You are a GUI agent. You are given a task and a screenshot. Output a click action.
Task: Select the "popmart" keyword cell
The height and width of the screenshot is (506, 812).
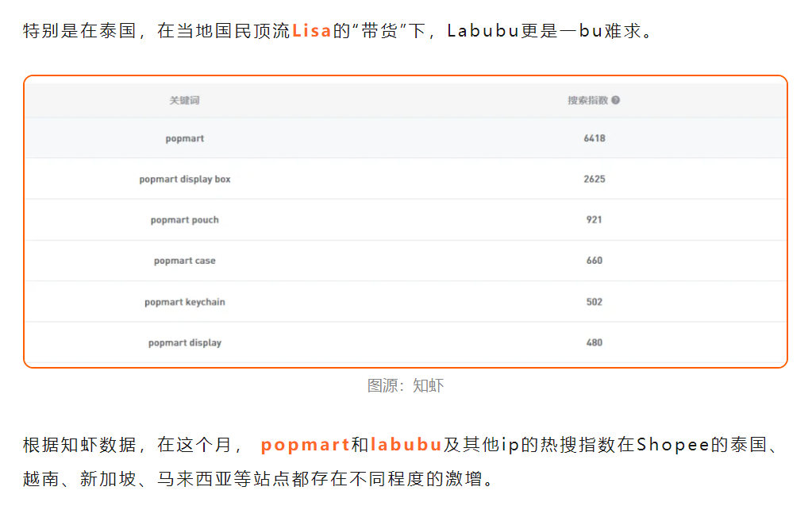pyautogui.click(x=184, y=138)
